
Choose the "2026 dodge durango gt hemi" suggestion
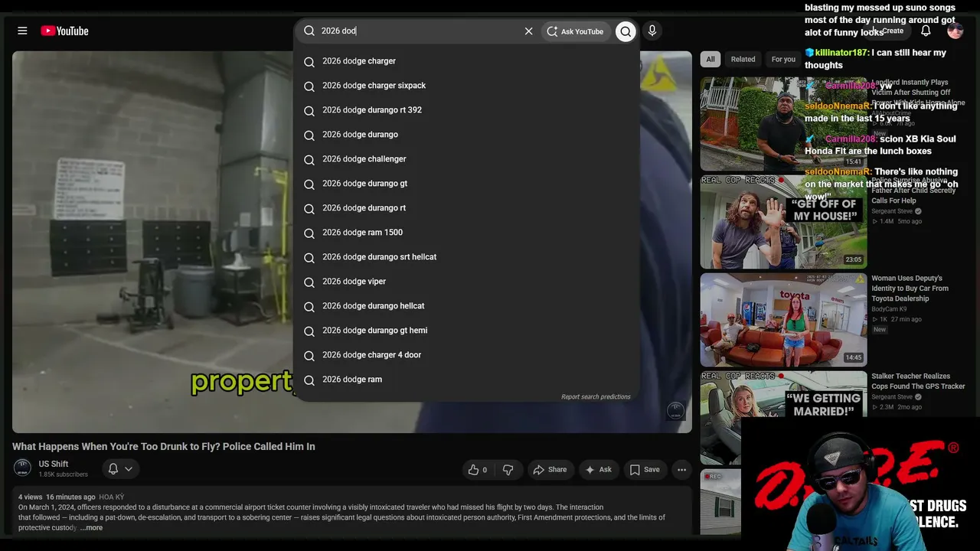466,331
